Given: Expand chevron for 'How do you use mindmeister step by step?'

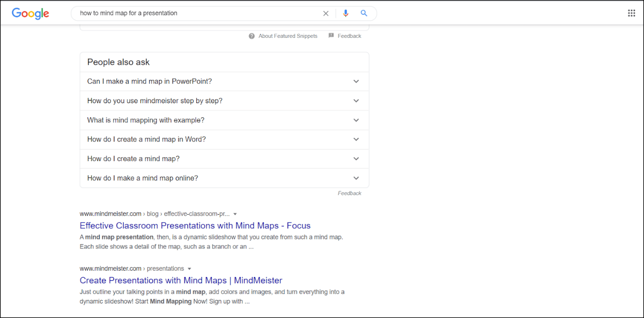Looking at the screenshot, I should 356,101.
